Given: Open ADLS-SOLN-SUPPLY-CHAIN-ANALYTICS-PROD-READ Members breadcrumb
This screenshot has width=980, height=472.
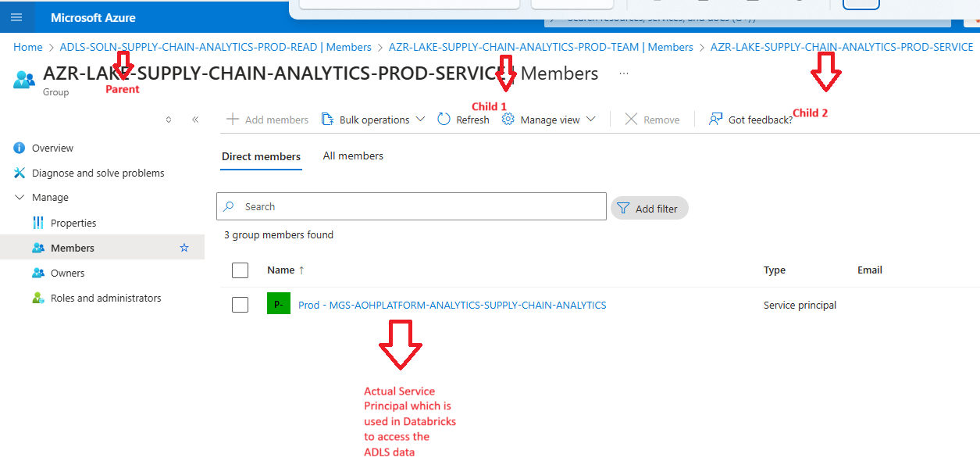Looking at the screenshot, I should click(x=216, y=47).
